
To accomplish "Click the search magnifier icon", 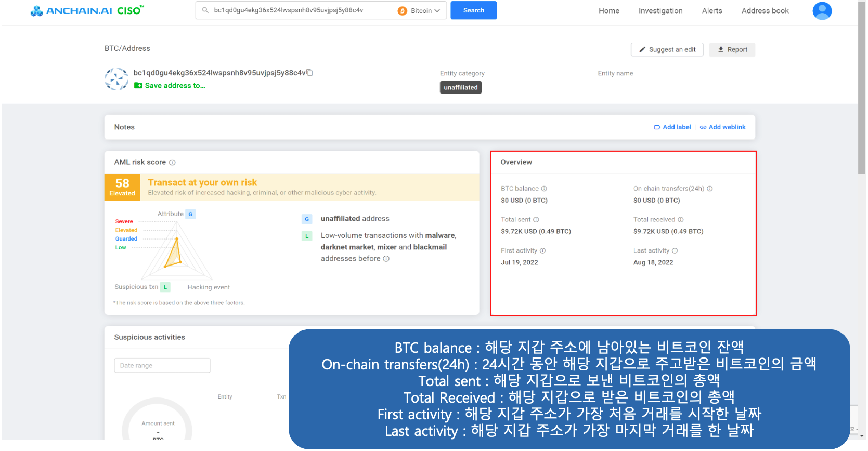I will pyautogui.click(x=205, y=10).
